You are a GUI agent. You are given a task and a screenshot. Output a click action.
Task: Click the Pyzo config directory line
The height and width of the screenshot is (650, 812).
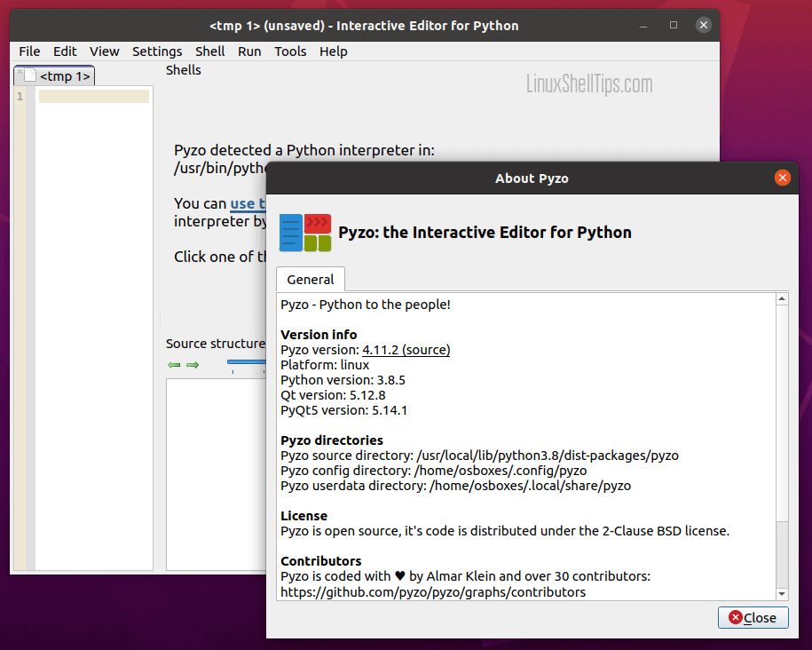tap(433, 470)
